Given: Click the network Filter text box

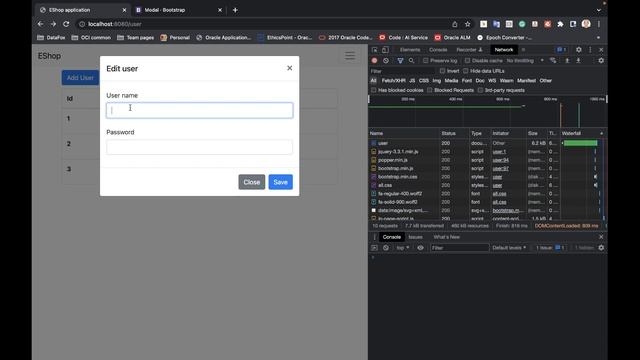Looking at the screenshot, I should 402,71.
